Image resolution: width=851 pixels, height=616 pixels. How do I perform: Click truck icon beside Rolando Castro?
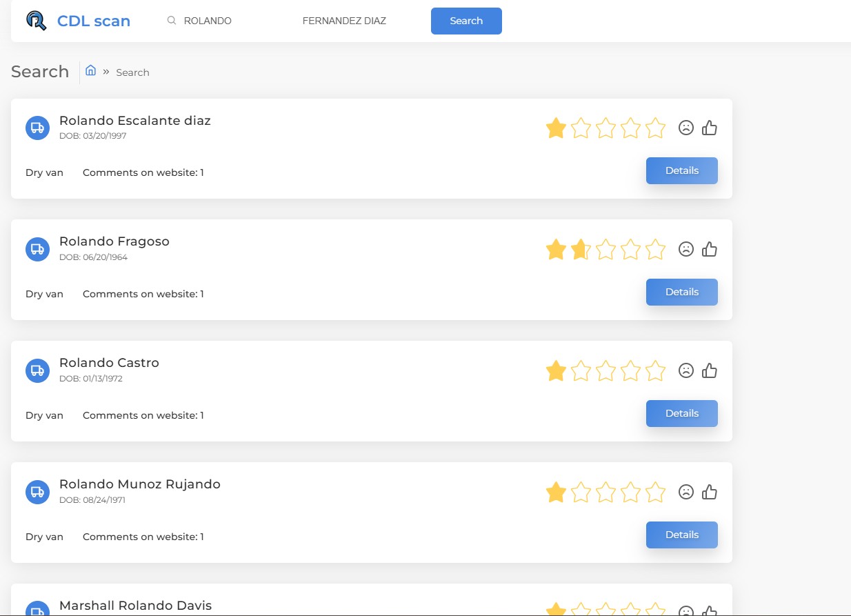click(x=37, y=370)
